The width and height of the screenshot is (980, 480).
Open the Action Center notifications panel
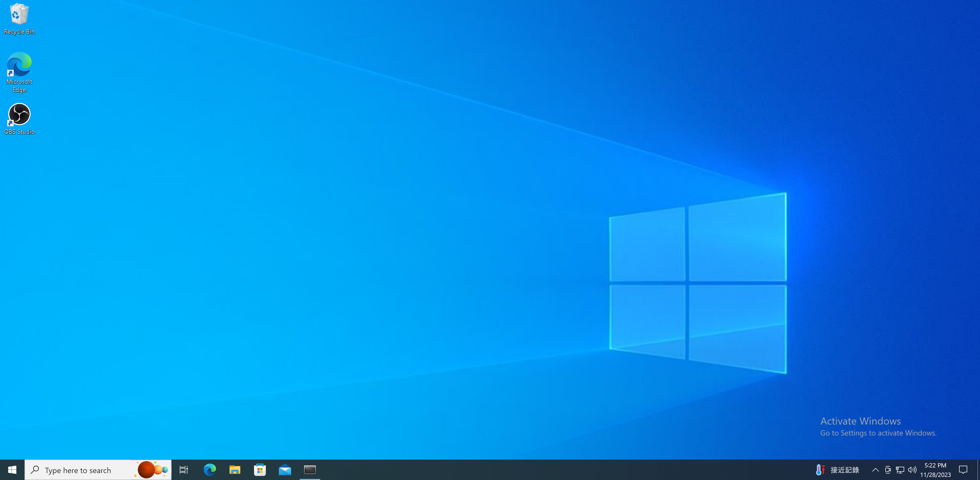[x=963, y=470]
